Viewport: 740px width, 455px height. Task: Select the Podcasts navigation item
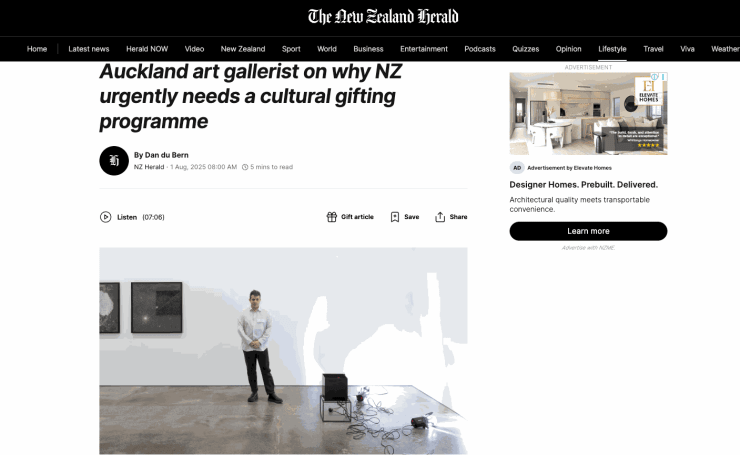click(x=479, y=49)
